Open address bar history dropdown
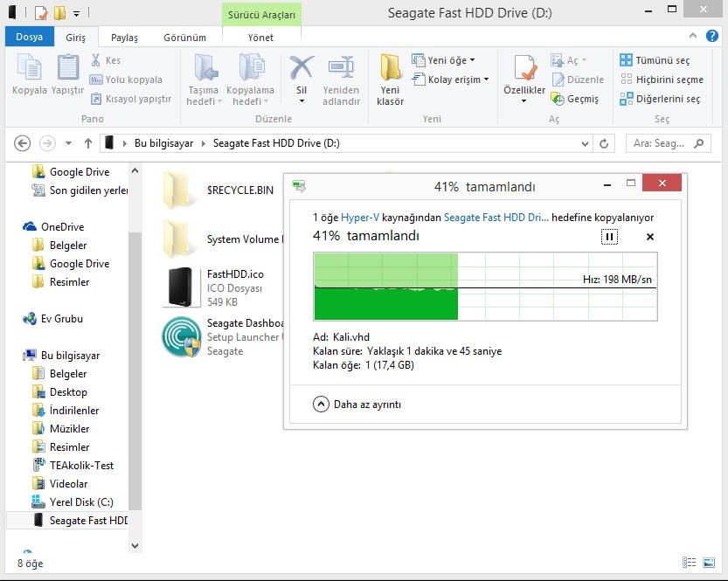This screenshot has height=581, width=728. pyautogui.click(x=585, y=144)
